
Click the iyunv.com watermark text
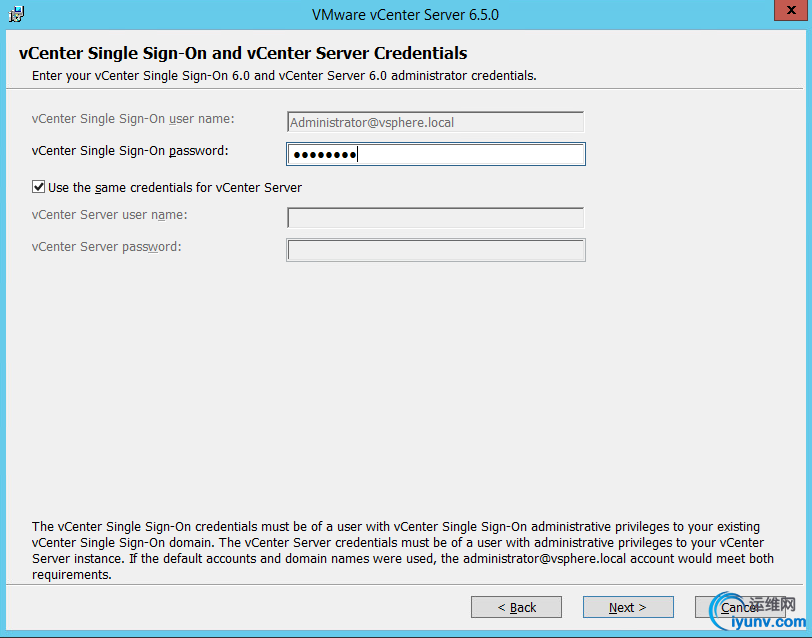pos(764,620)
